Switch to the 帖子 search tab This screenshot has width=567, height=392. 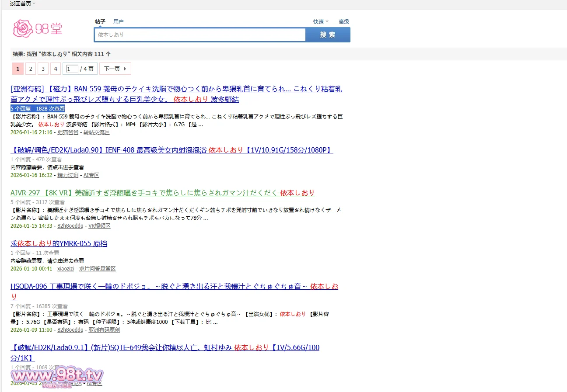[x=100, y=22]
